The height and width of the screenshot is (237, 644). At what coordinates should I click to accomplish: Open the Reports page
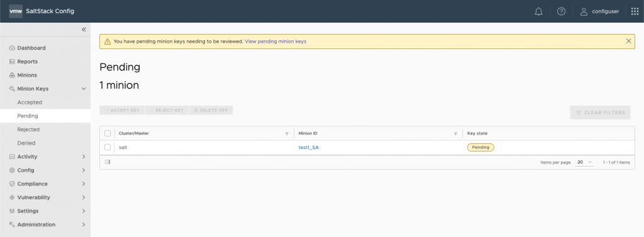(x=27, y=62)
